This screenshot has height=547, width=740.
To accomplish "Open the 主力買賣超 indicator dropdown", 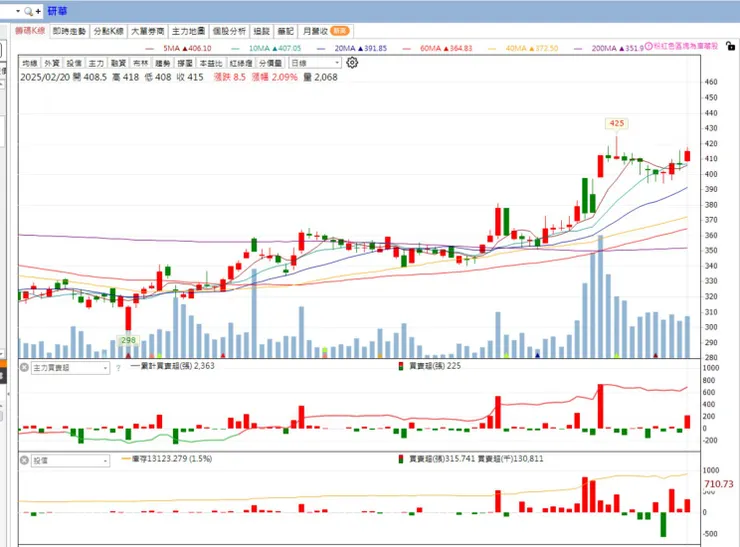I will pyautogui.click(x=70, y=368).
